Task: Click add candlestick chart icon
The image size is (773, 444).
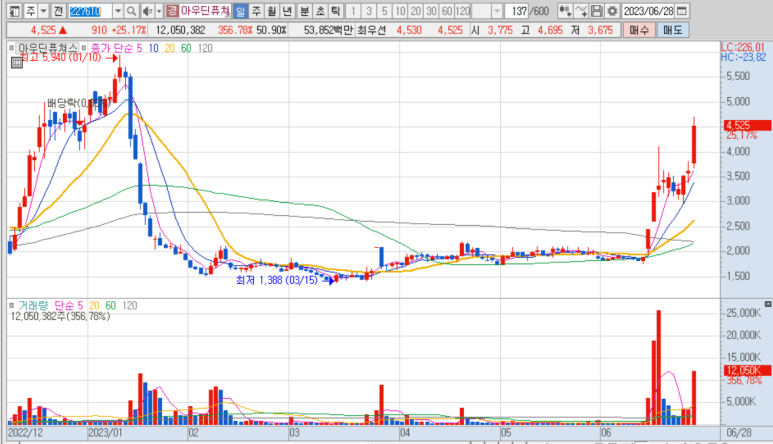Action: tap(565, 11)
